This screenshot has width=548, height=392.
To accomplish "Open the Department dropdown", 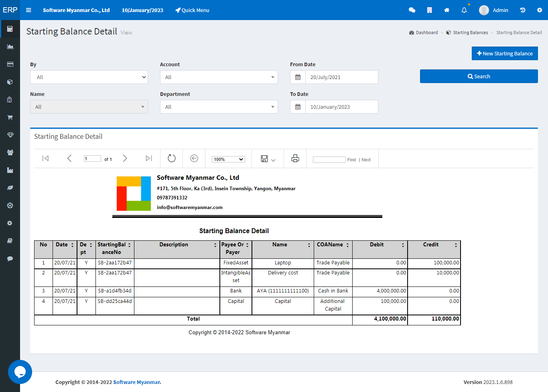I will 219,107.
